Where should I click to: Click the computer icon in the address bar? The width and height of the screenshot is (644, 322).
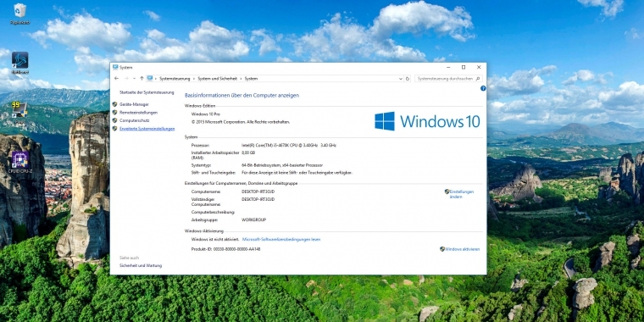(x=150, y=78)
